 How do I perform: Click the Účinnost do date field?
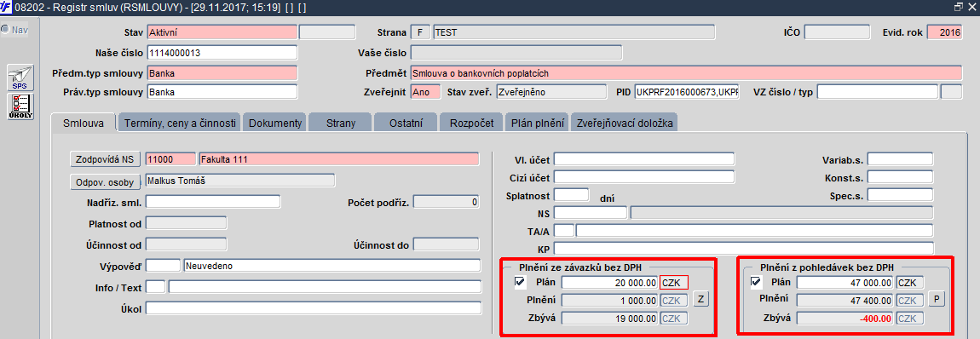(447, 244)
